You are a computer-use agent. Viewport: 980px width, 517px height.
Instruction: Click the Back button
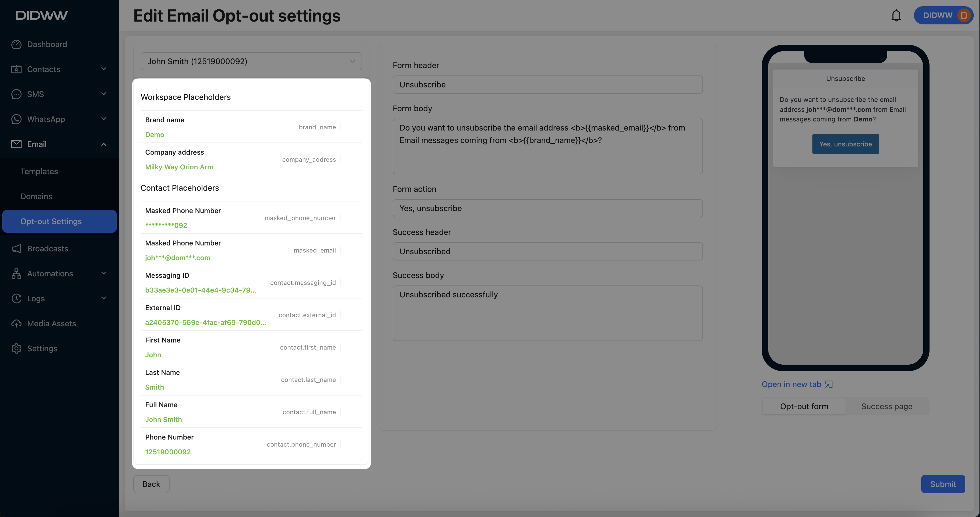pyautogui.click(x=151, y=484)
